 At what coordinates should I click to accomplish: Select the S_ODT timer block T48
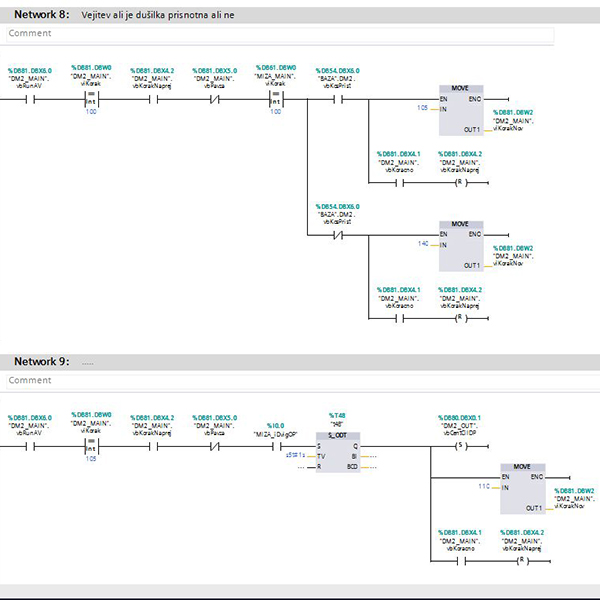(x=336, y=455)
